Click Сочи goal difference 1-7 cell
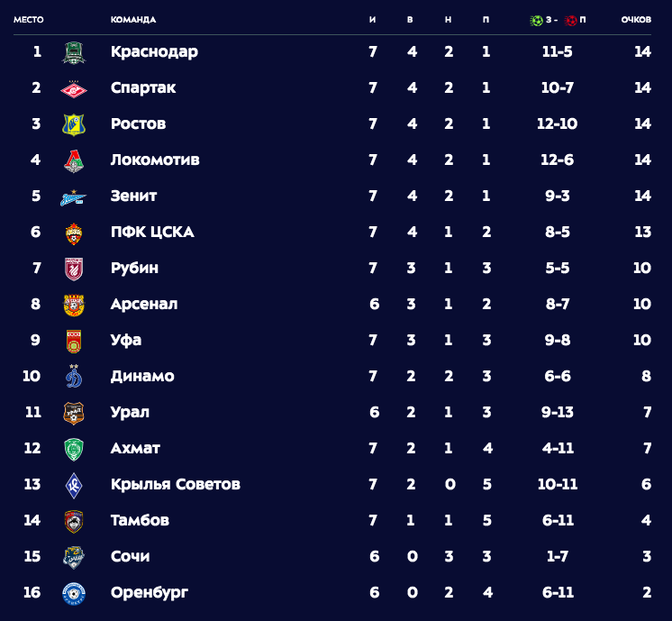The height and width of the screenshot is (621, 672). (557, 556)
